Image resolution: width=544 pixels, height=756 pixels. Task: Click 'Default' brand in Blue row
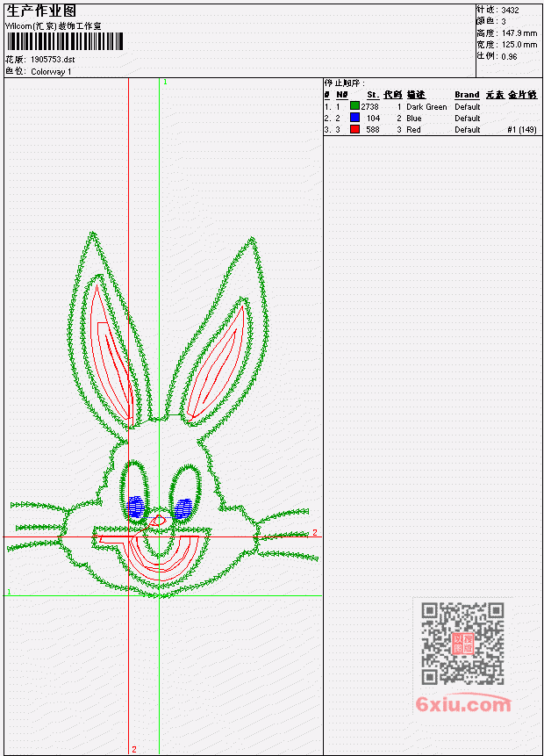pos(468,119)
